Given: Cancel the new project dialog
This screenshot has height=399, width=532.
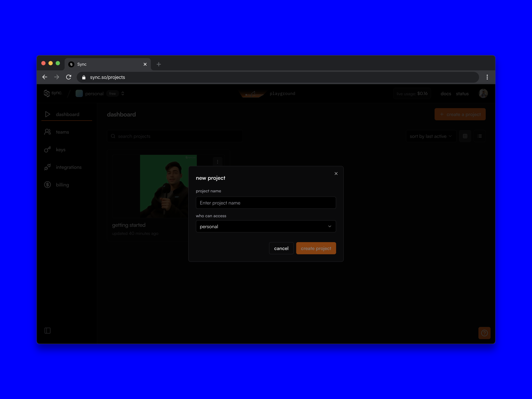Looking at the screenshot, I should [281, 248].
